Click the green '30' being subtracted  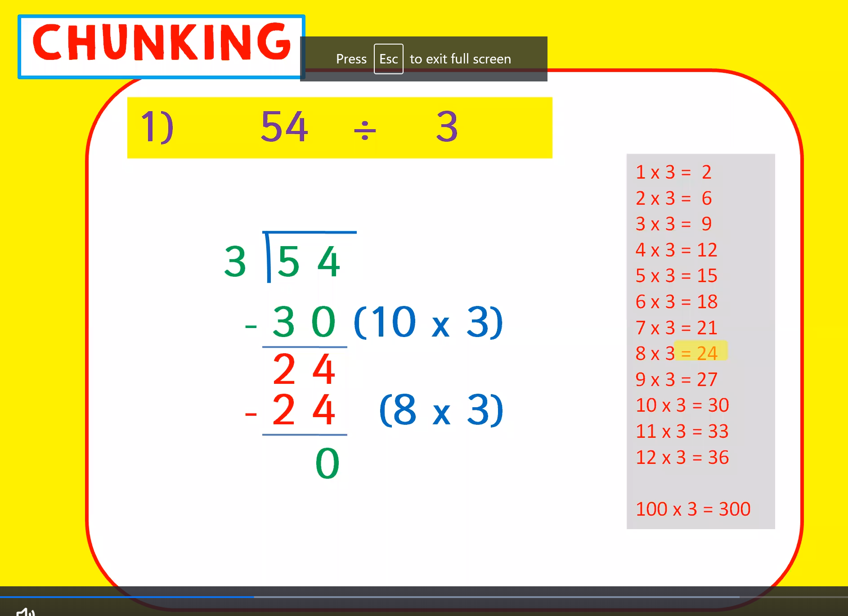click(304, 322)
